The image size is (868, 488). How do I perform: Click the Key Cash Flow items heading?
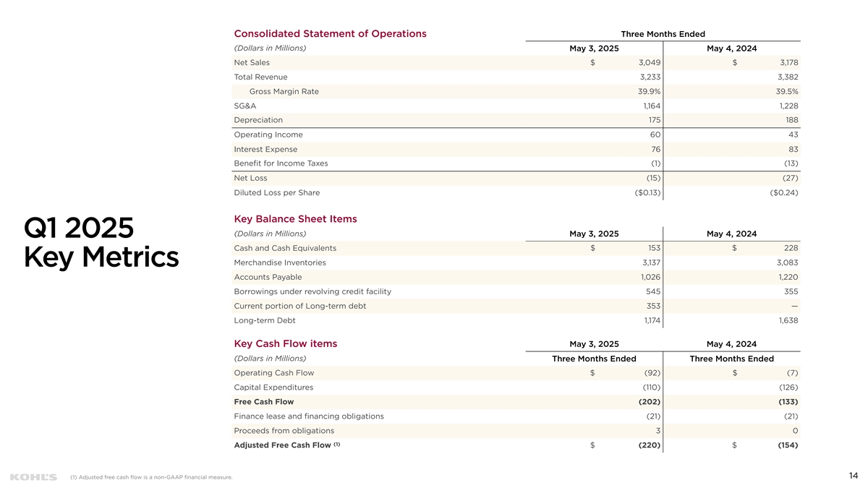(285, 344)
